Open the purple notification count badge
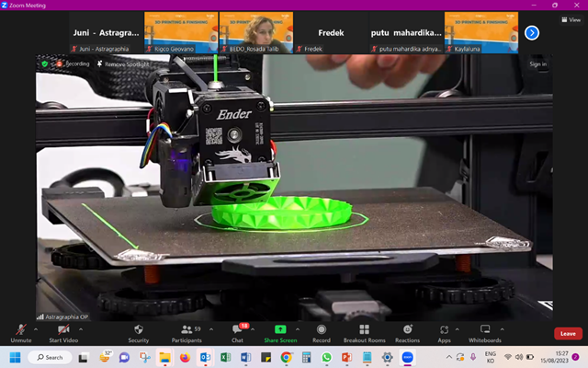This screenshot has width=588, height=368. [x=575, y=357]
